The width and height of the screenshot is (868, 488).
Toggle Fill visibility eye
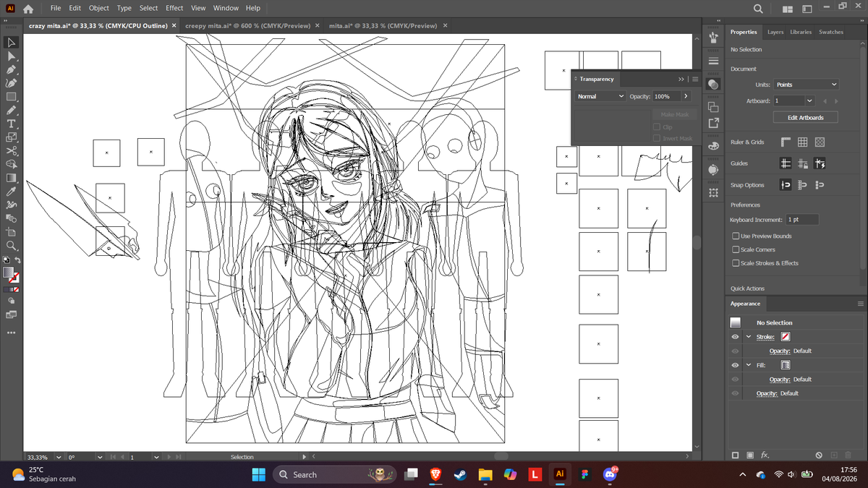click(735, 365)
